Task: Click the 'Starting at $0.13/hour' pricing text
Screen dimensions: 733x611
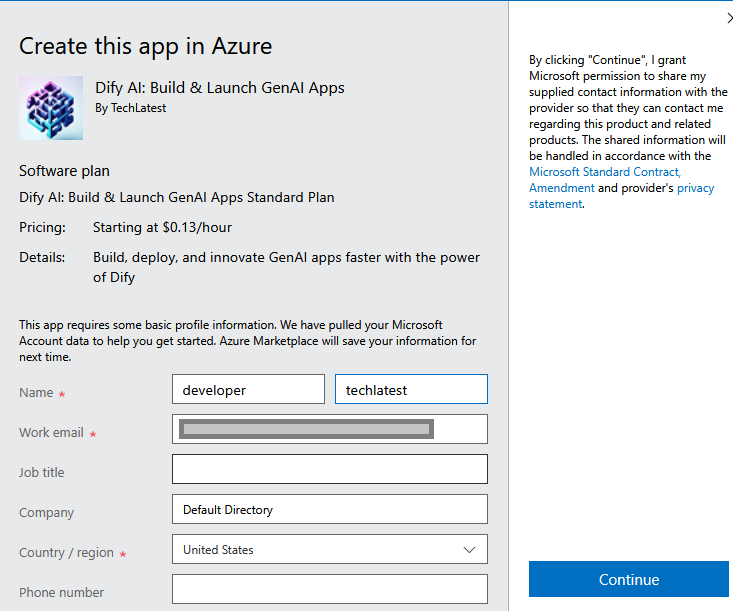Action: click(162, 227)
